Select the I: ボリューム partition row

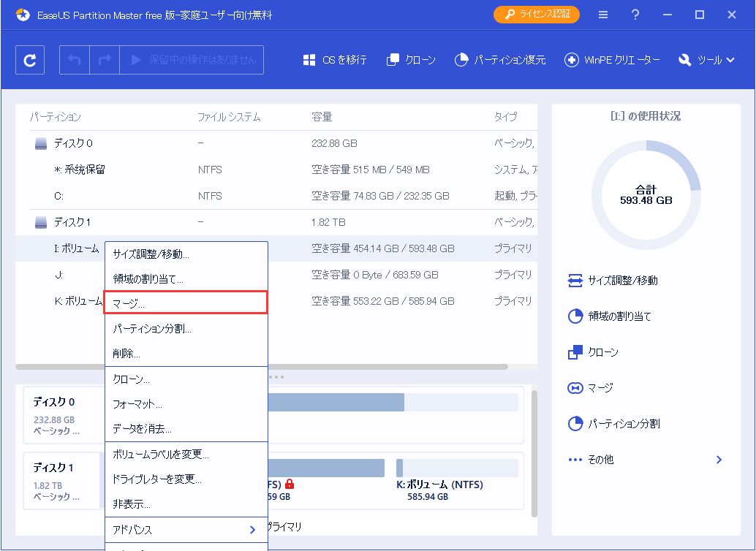tap(276, 248)
